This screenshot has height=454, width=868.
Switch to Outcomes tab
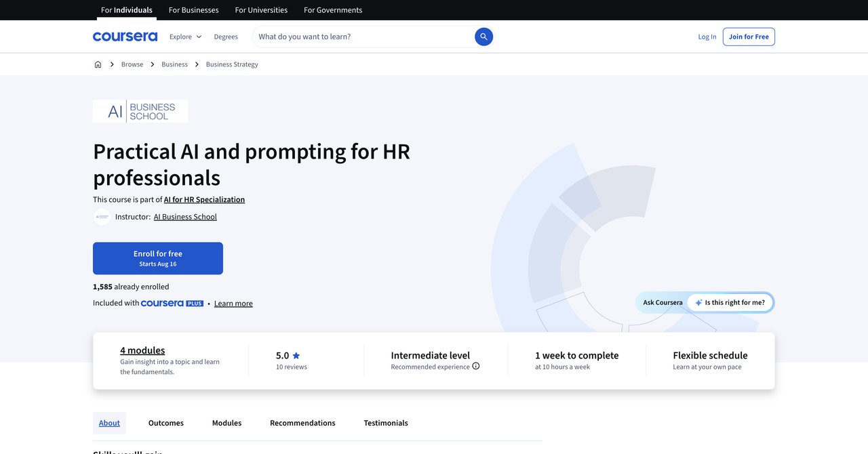pos(166,423)
